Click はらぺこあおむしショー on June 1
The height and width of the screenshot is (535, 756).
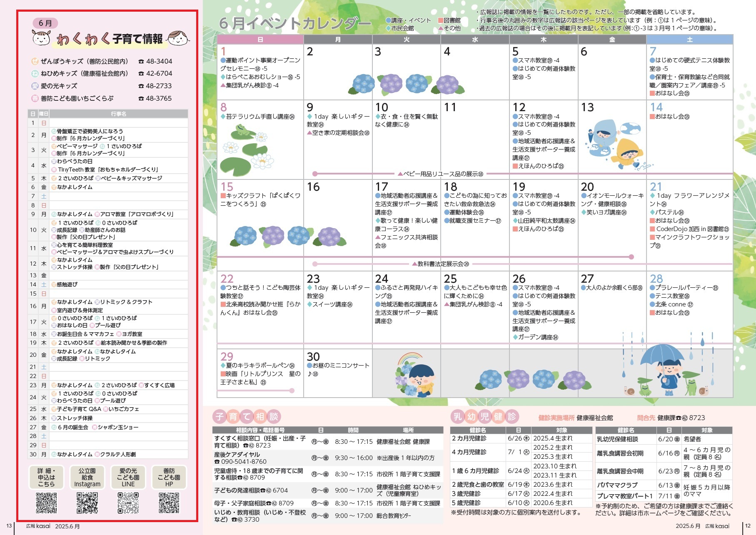[x=260, y=77]
